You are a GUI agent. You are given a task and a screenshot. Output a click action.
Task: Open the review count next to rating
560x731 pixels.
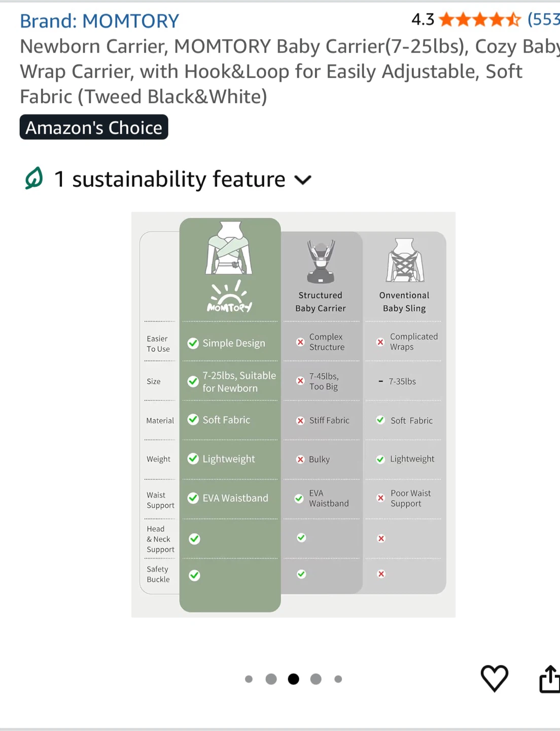click(544, 20)
